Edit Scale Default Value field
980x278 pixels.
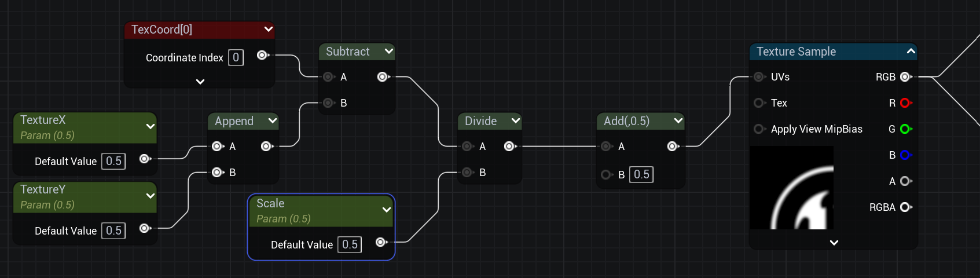pyautogui.click(x=350, y=244)
